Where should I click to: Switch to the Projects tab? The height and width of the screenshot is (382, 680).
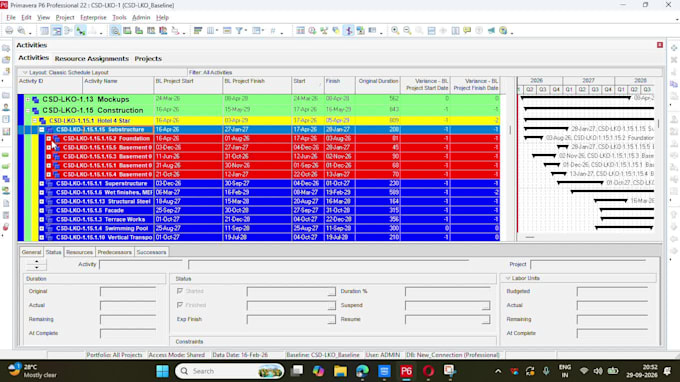[x=148, y=59]
